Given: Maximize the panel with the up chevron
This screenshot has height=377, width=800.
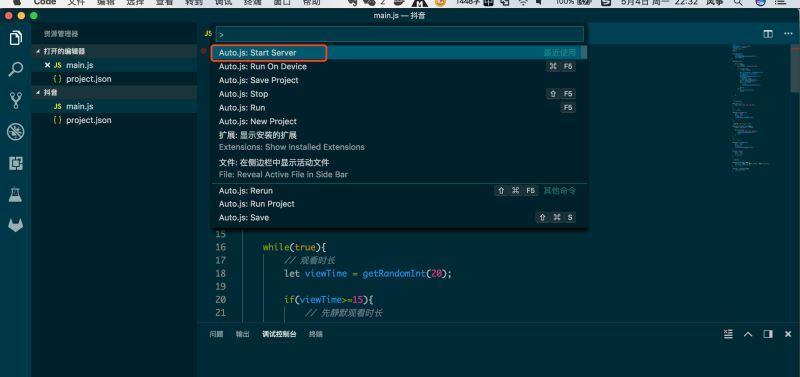Looking at the screenshot, I should [748, 334].
